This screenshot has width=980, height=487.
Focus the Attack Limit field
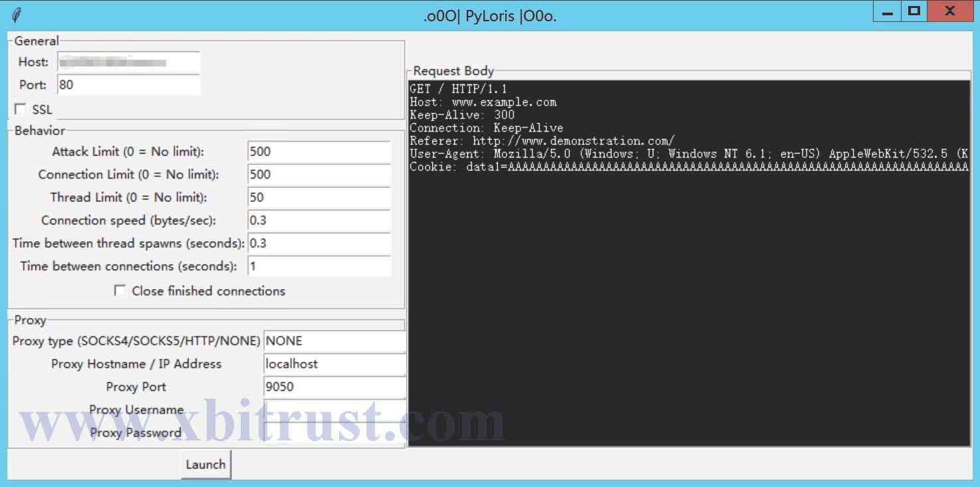coord(318,151)
